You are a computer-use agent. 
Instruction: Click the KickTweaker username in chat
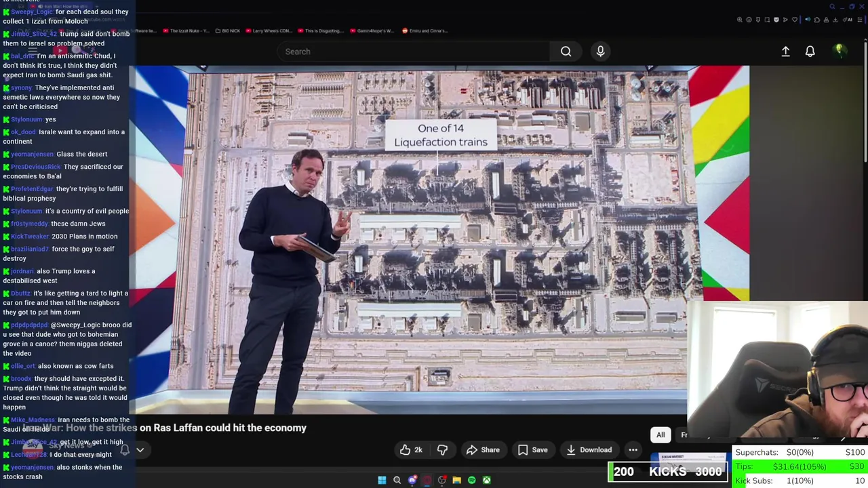(30, 237)
